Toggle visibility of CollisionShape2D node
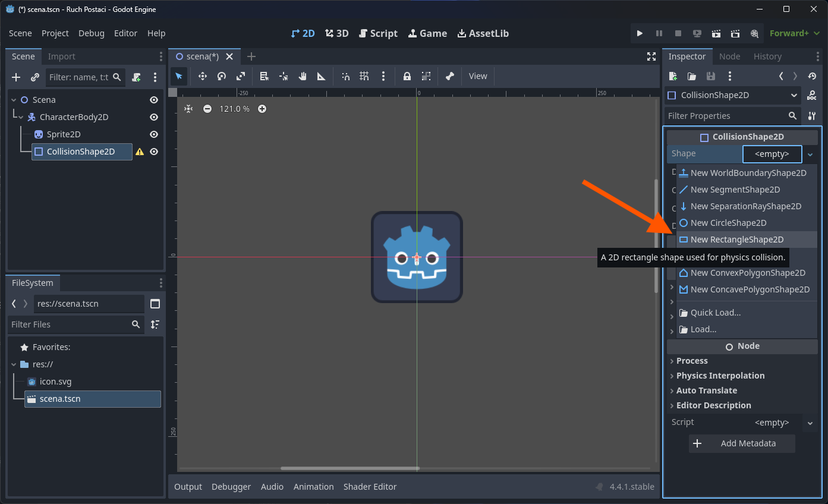828x504 pixels. [x=154, y=152]
